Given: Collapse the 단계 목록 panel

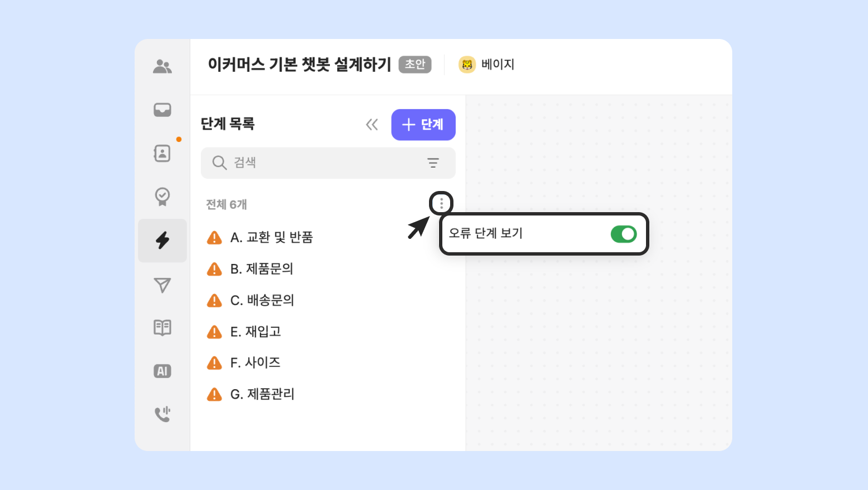Looking at the screenshot, I should tap(372, 125).
